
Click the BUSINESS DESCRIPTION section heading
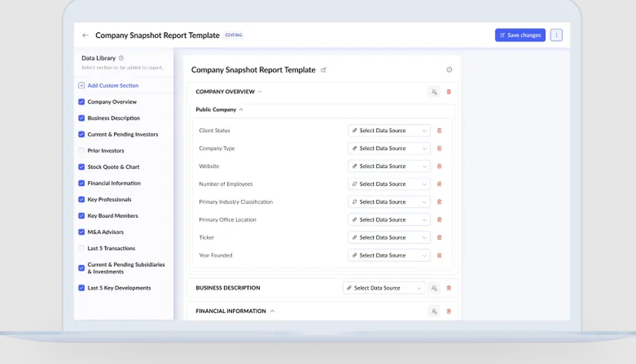(x=228, y=288)
